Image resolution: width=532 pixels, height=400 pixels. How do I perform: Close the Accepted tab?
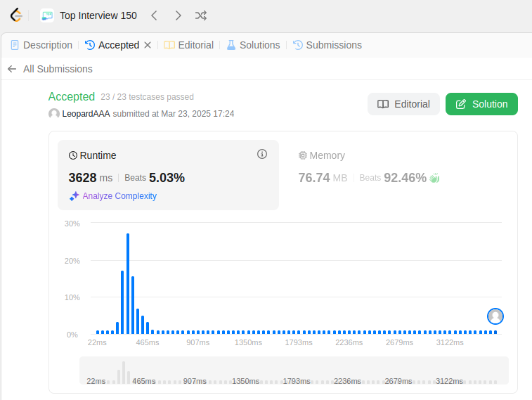point(148,45)
